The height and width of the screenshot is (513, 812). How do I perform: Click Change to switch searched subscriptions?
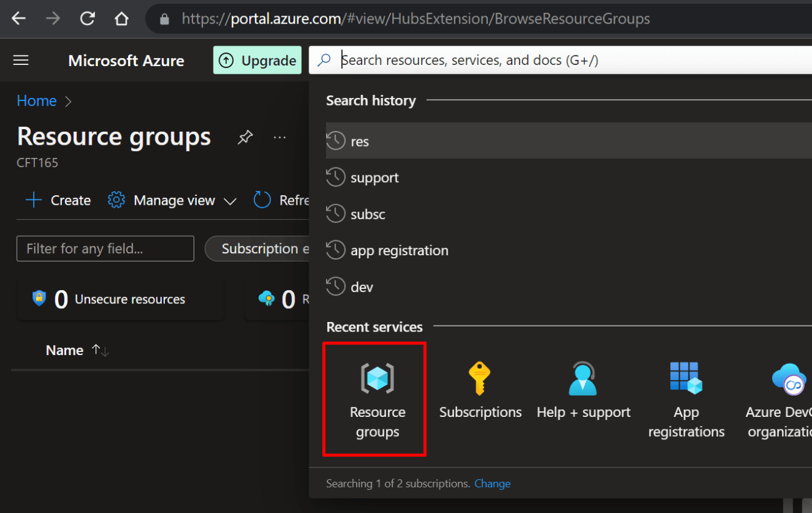(492, 483)
